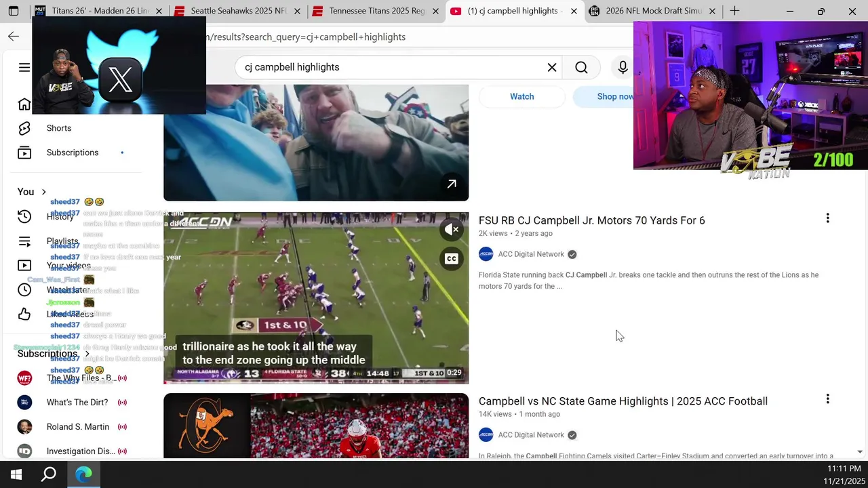Click the Watch later clock icon
Viewport: 868px width, 488px height.
(x=24, y=290)
